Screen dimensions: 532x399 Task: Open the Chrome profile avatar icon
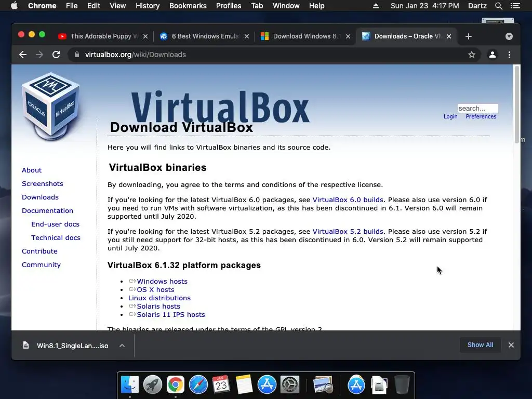(x=493, y=55)
